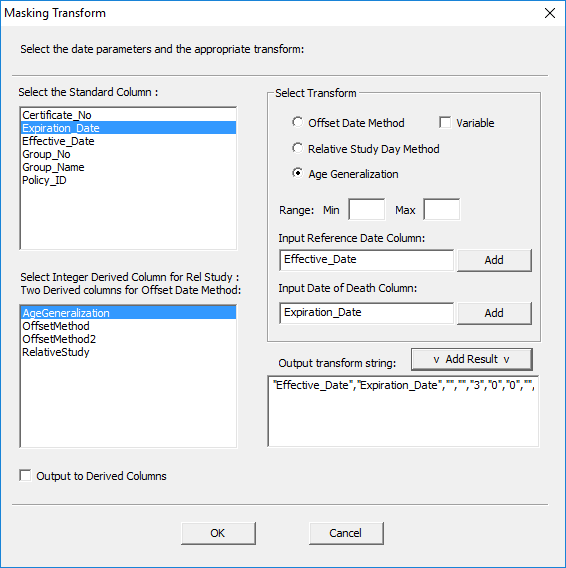Enable the Variable checkbox

coord(445,122)
